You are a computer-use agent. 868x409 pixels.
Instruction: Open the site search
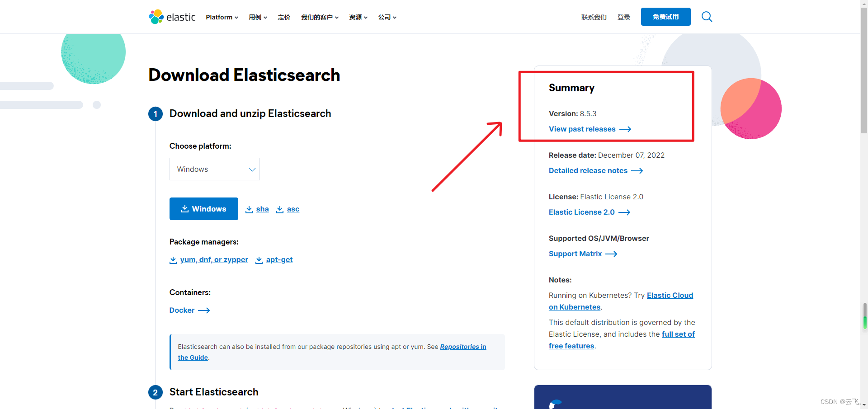[706, 17]
